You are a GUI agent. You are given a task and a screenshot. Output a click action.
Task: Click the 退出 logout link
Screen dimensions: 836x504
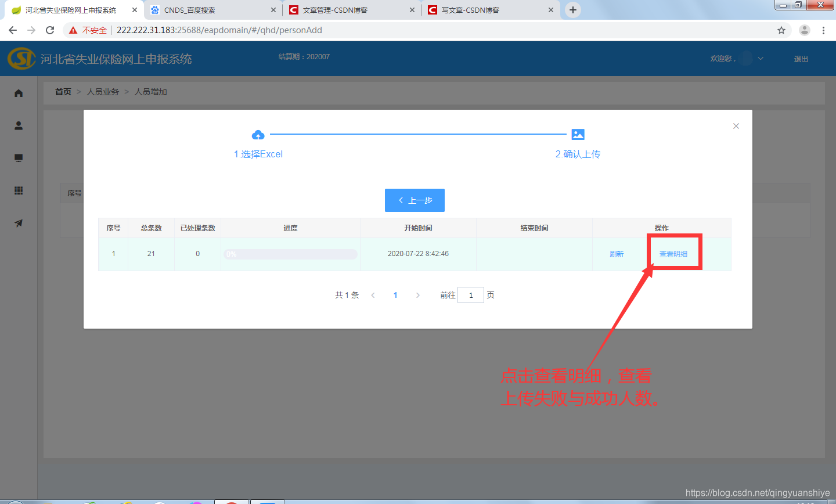pyautogui.click(x=801, y=59)
